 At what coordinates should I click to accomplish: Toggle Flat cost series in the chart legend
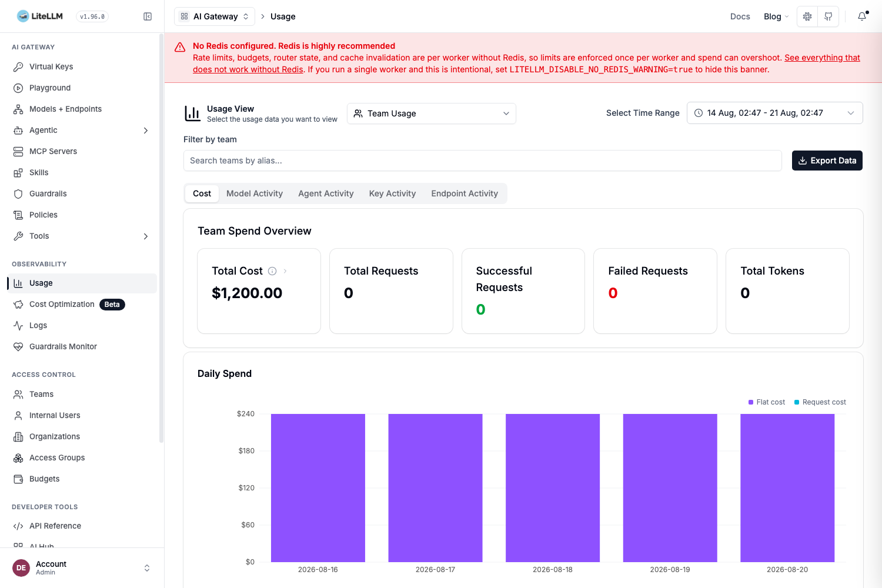point(766,402)
